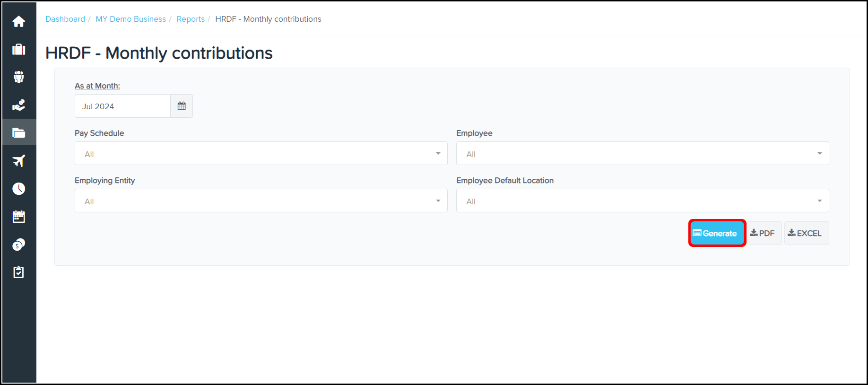Click the Jul 2024 month field
This screenshot has height=385, width=868.
122,106
